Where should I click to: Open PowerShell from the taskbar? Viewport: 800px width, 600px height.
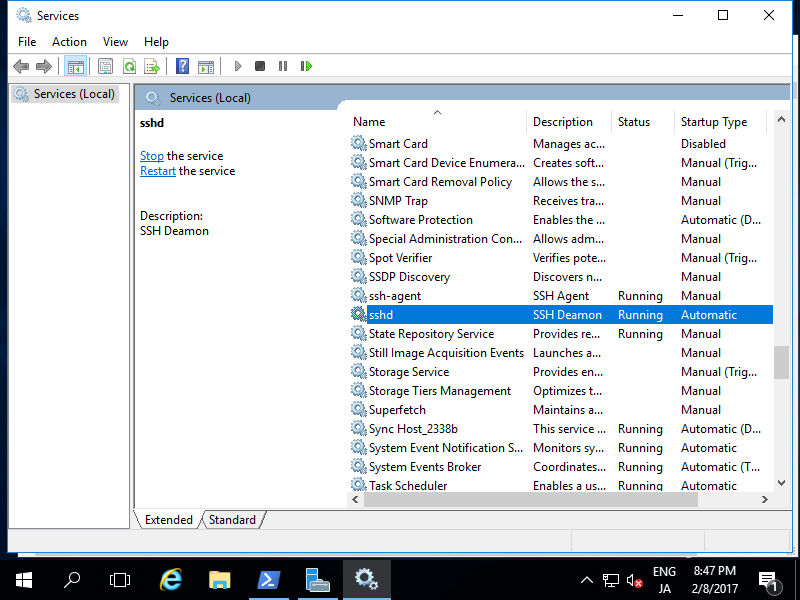(269, 580)
